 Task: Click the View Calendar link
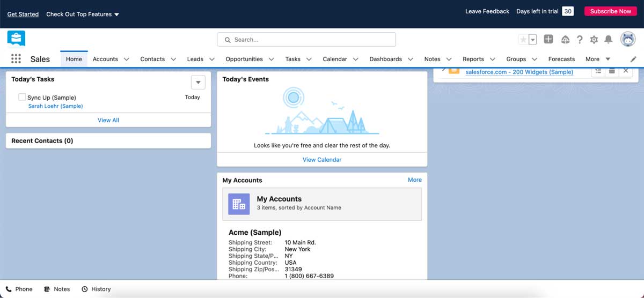click(322, 160)
